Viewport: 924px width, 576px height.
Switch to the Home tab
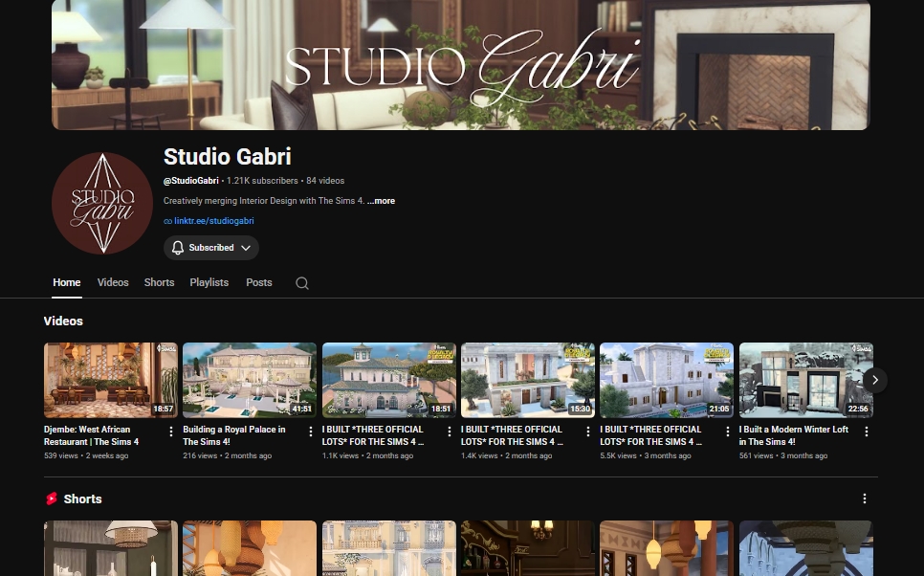(x=67, y=282)
